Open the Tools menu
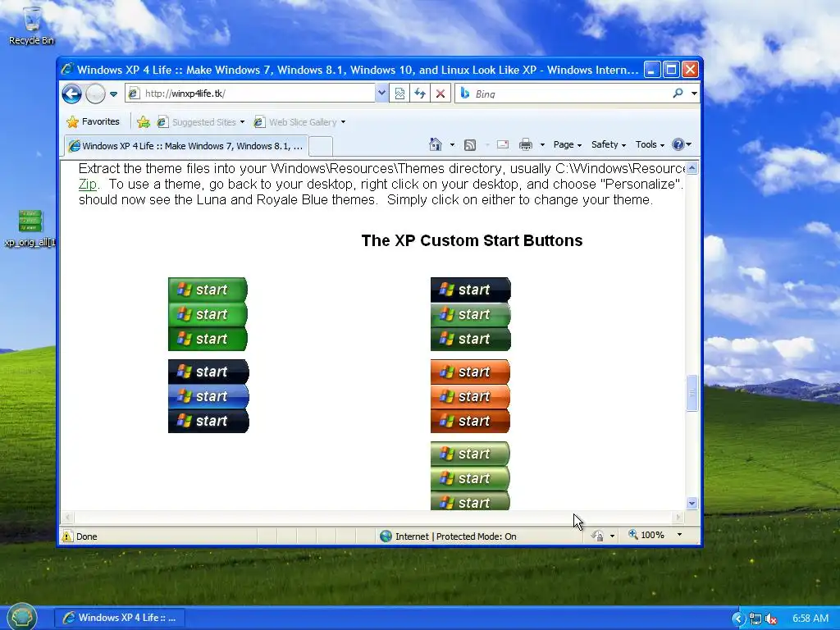Viewport: 840px width, 630px height. pos(650,144)
